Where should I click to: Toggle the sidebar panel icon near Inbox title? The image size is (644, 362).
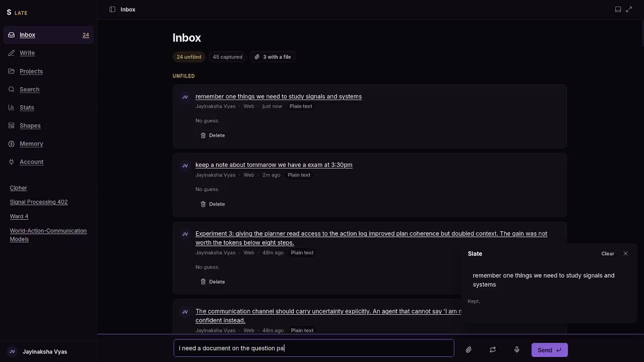click(112, 9)
